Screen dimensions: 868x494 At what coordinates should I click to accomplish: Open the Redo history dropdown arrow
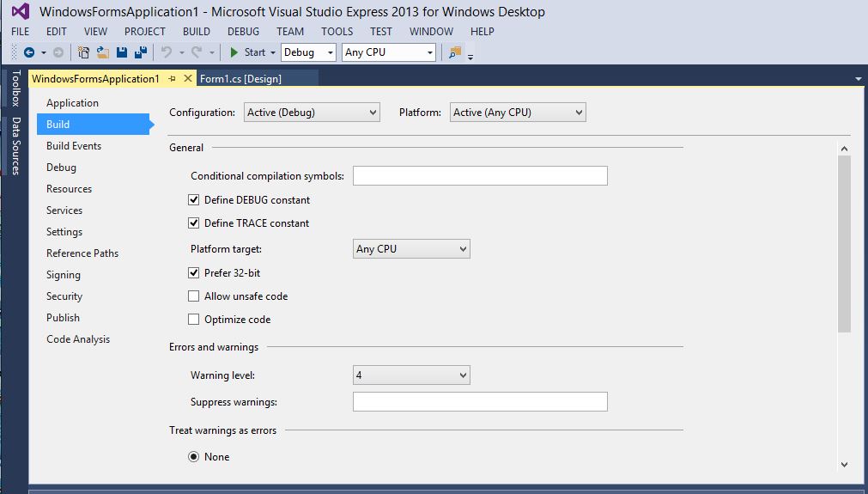point(211,53)
